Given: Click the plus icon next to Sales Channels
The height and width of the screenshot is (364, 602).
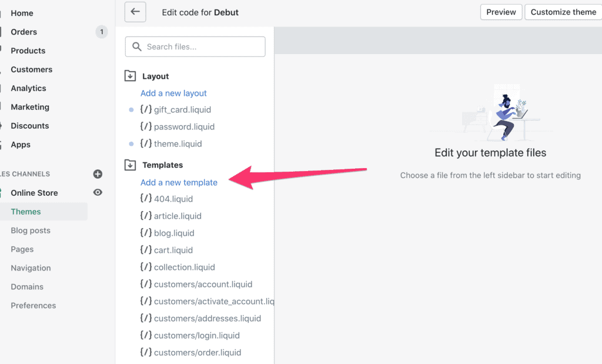Looking at the screenshot, I should [x=97, y=174].
